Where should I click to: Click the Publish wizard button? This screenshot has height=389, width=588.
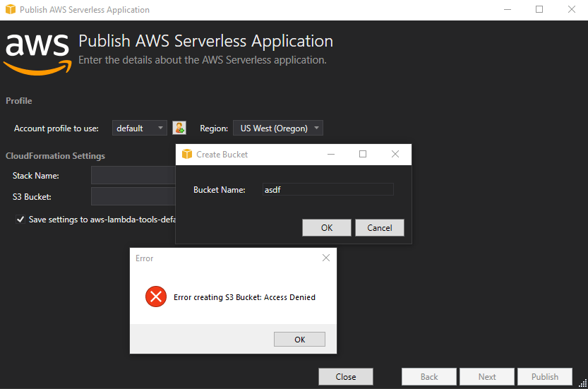point(545,376)
